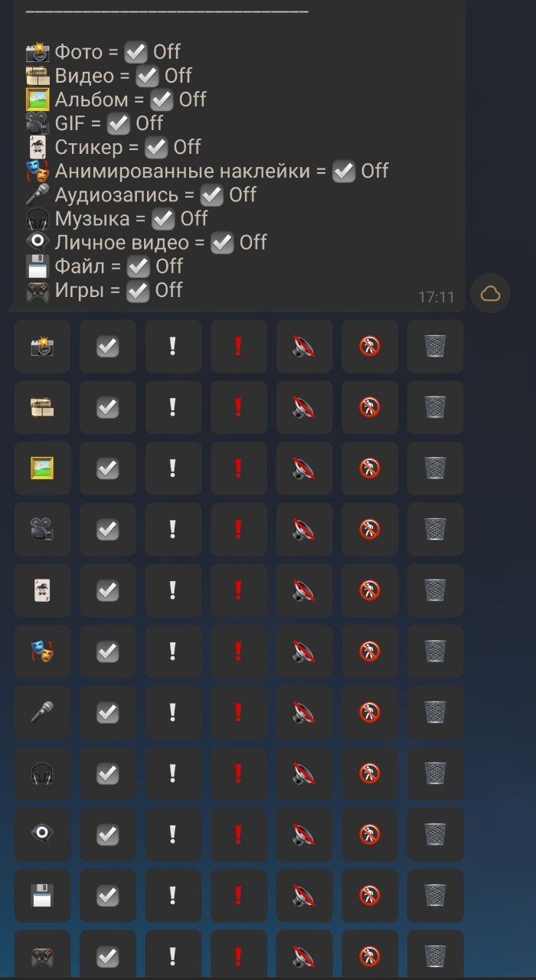Click the cloud button beside the message
Viewport: 536px width, 980px height.
pyautogui.click(x=490, y=293)
